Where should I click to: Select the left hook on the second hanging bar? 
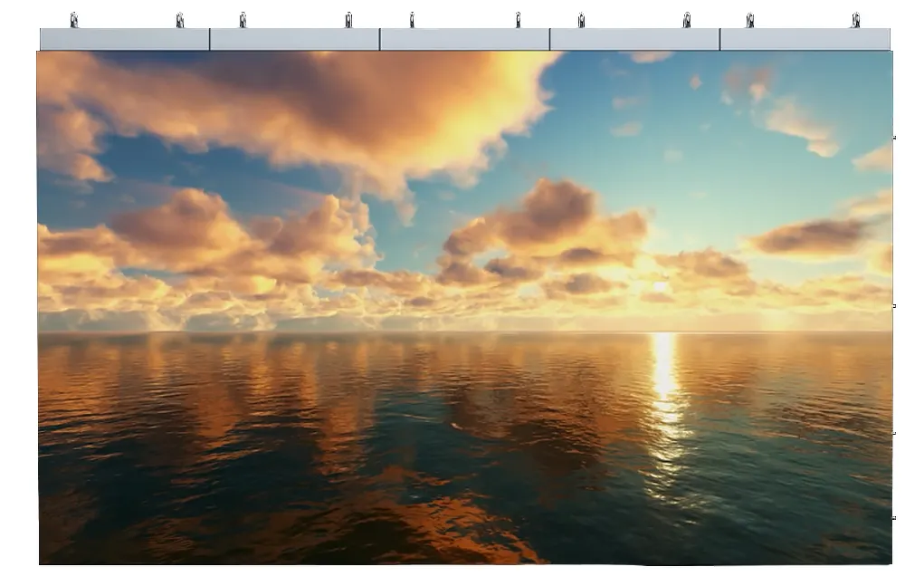(x=243, y=20)
